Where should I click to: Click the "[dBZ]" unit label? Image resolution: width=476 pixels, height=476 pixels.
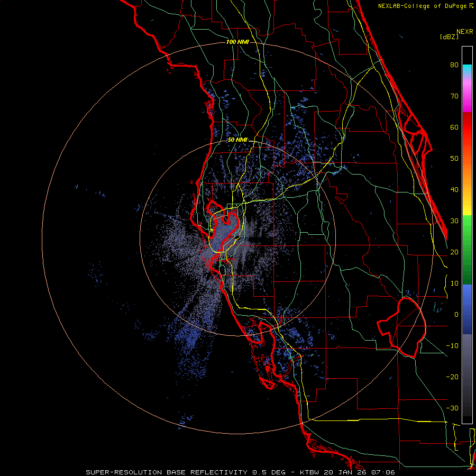click(449, 36)
